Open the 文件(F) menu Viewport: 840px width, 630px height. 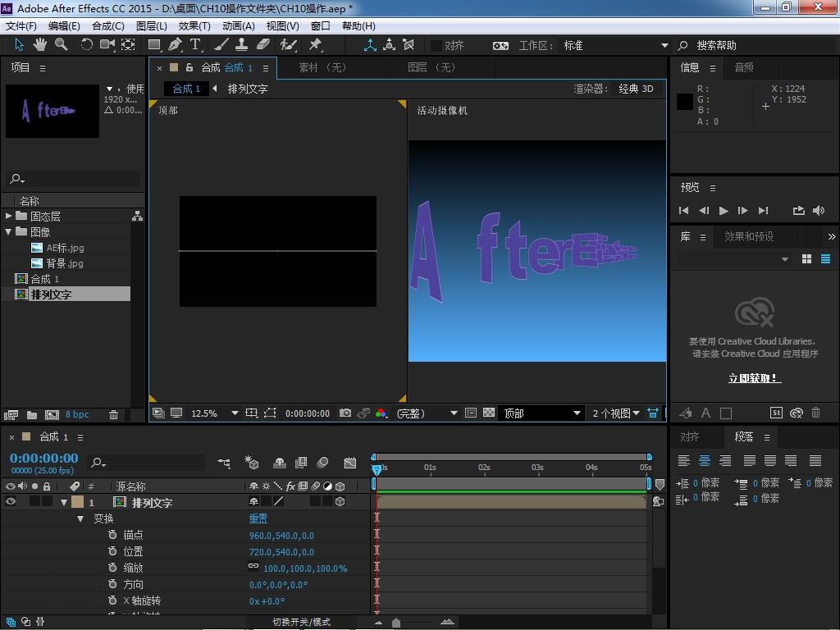coord(21,25)
